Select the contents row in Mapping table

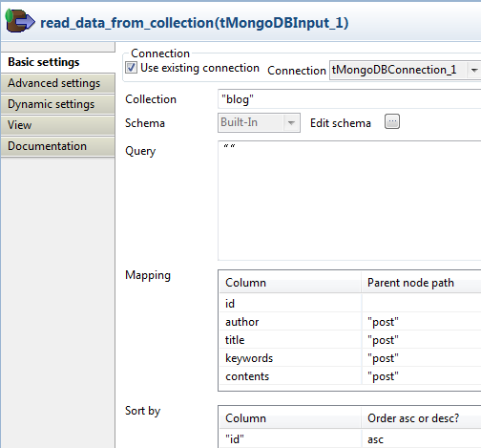click(x=350, y=376)
